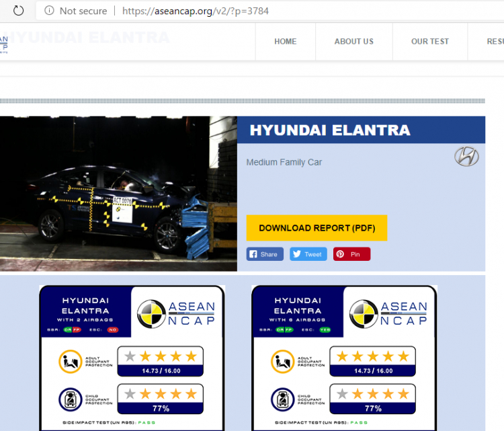Image resolution: width=504 pixels, height=431 pixels.
Task: Reload the page with the refresh icon
Action: tap(18, 11)
